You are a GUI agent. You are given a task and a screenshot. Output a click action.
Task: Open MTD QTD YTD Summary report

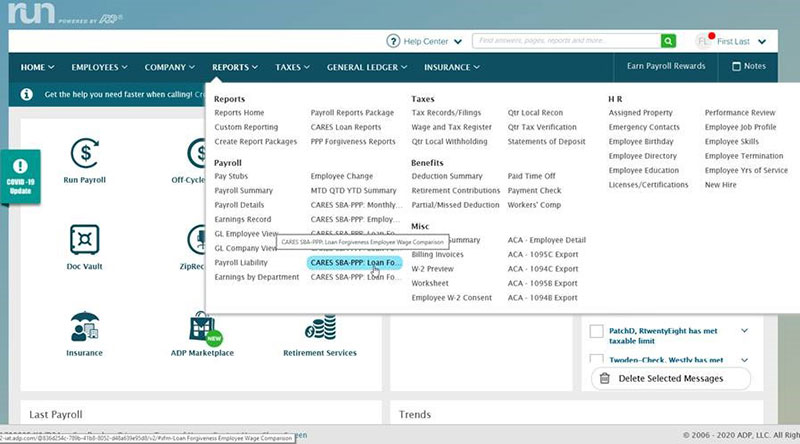[x=353, y=190]
